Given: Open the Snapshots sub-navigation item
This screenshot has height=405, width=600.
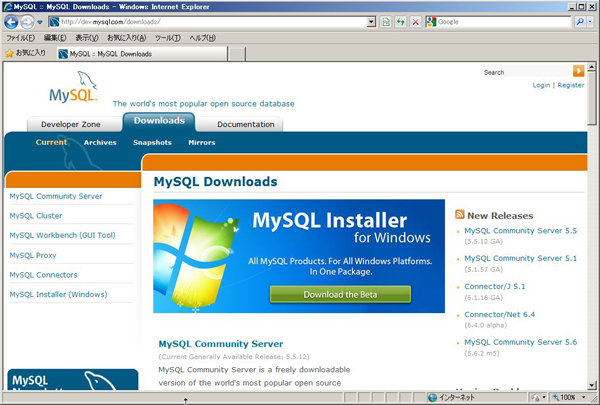Looking at the screenshot, I should tap(152, 142).
